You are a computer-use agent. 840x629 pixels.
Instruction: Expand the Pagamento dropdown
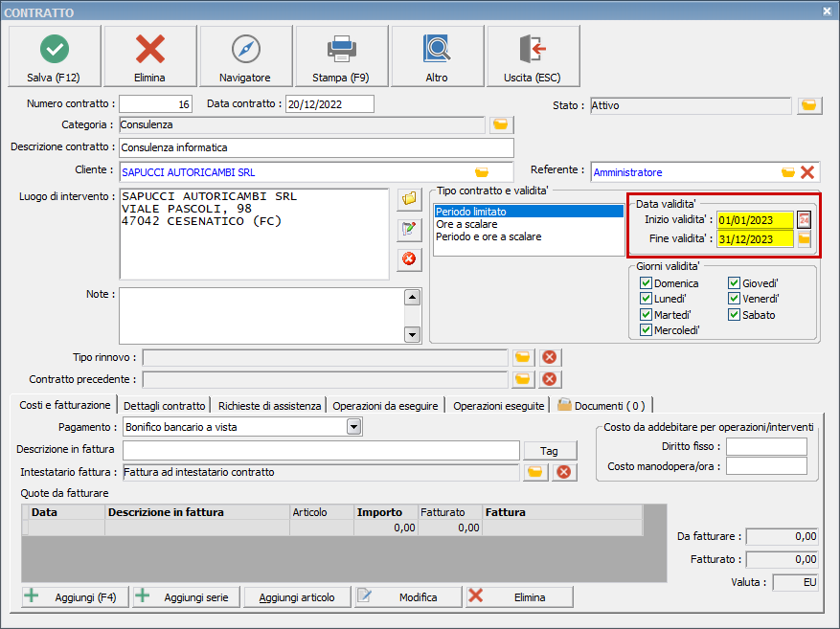click(353, 427)
